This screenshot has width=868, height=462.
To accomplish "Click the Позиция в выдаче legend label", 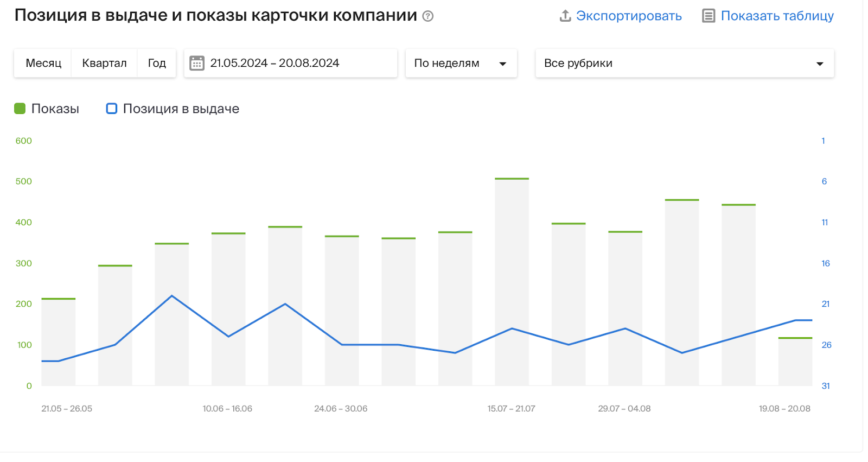I will click(181, 109).
